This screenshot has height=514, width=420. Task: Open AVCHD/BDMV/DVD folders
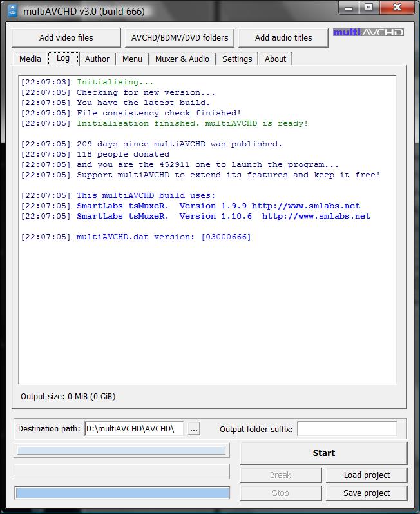(180, 37)
